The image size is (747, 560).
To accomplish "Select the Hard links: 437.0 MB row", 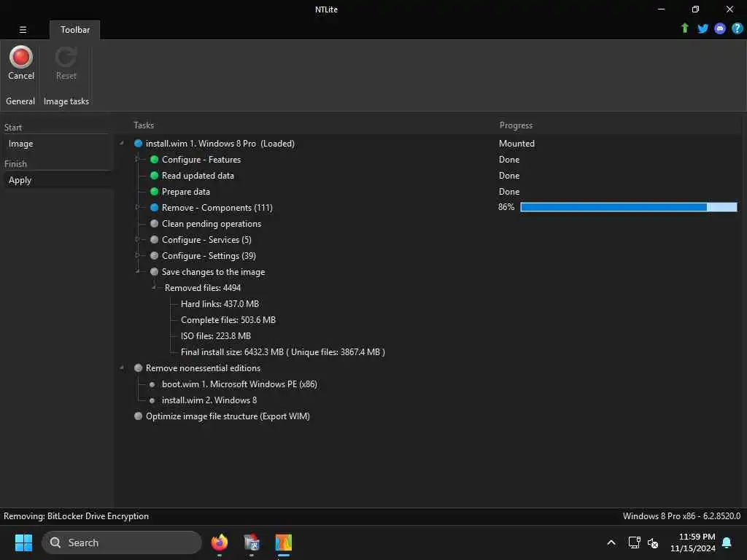I will coord(220,304).
